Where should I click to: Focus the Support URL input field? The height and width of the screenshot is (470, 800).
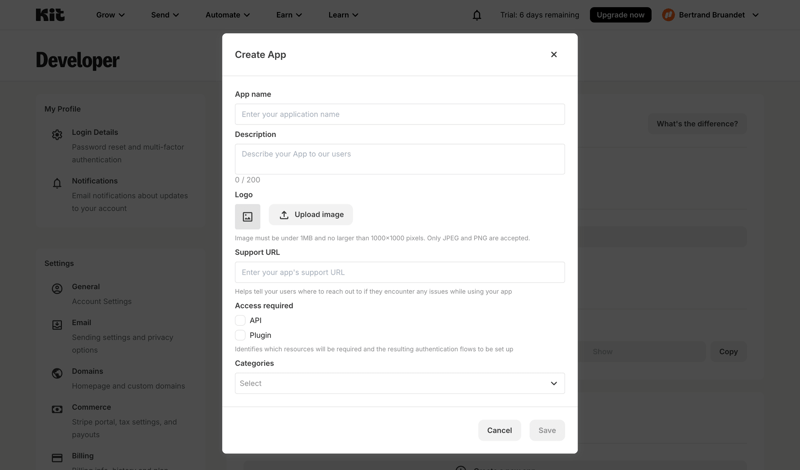[x=399, y=273]
